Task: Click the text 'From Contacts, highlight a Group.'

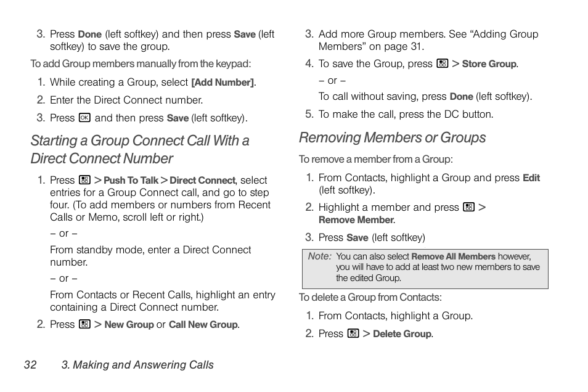Action: click(x=396, y=316)
